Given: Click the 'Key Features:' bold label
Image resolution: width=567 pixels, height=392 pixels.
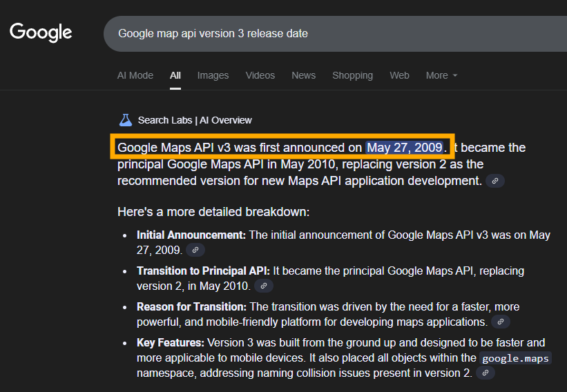Looking at the screenshot, I should (171, 342).
